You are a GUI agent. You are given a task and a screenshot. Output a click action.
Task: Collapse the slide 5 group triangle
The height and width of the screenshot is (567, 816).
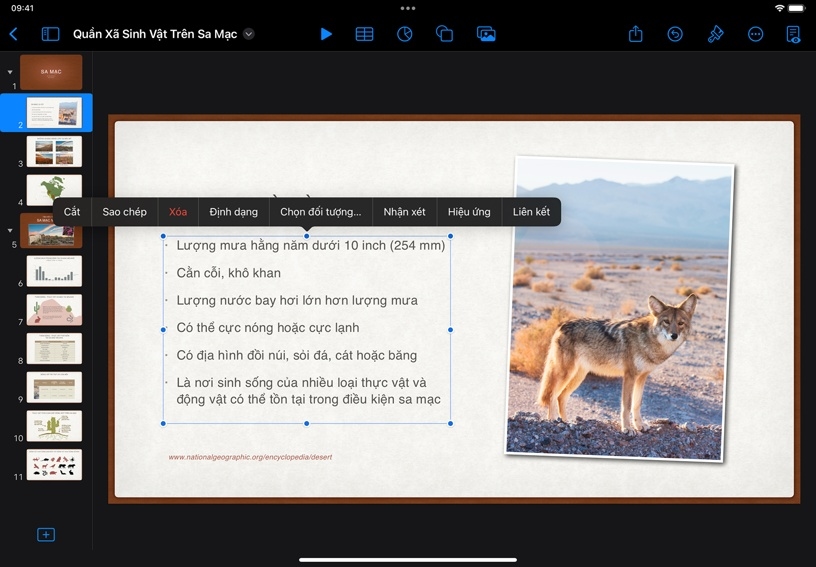pyautogui.click(x=10, y=228)
